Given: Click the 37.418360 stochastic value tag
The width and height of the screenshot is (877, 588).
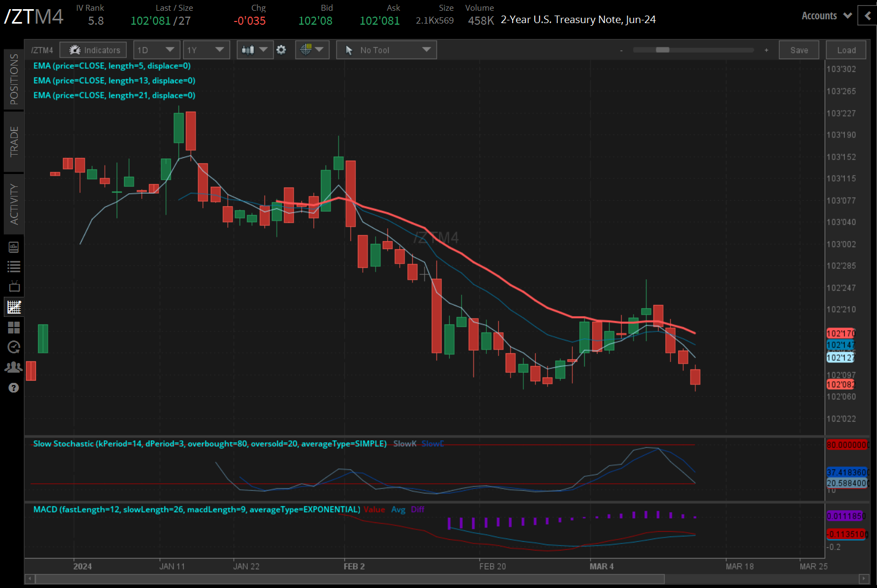Looking at the screenshot, I should (x=847, y=473).
